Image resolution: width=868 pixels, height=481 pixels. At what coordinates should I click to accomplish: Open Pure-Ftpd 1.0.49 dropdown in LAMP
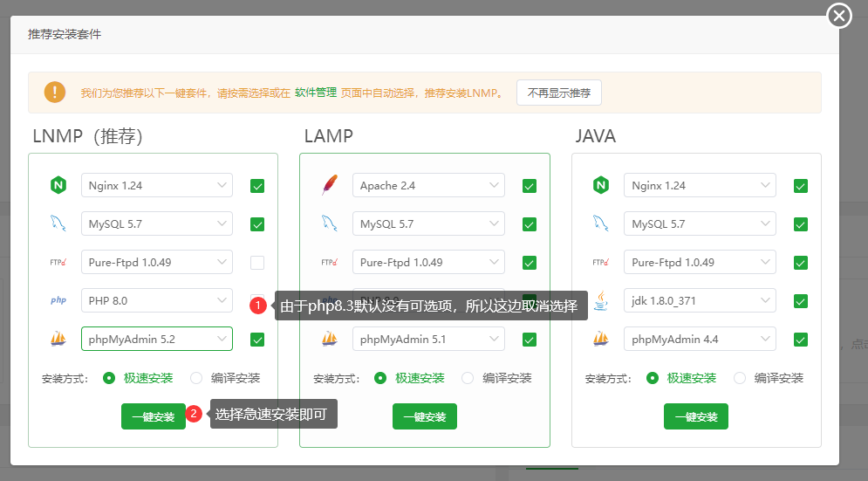[x=428, y=262]
